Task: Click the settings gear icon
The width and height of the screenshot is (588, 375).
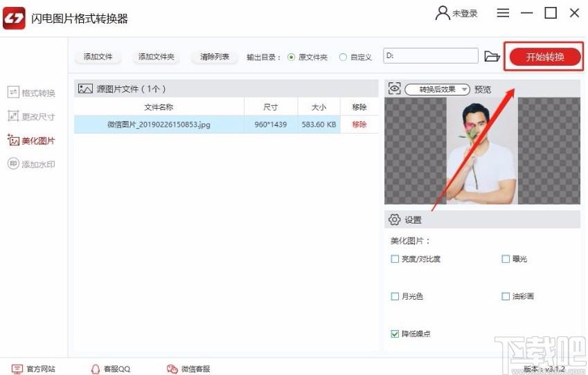Action: click(394, 219)
